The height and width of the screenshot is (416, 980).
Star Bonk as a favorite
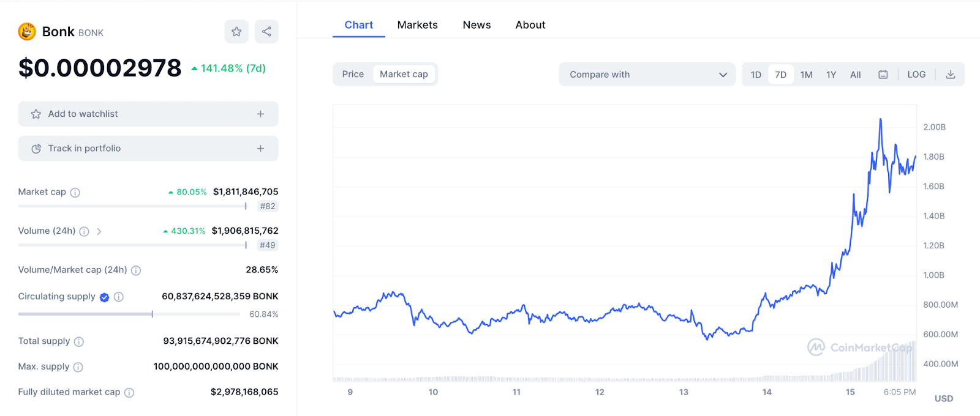click(236, 31)
